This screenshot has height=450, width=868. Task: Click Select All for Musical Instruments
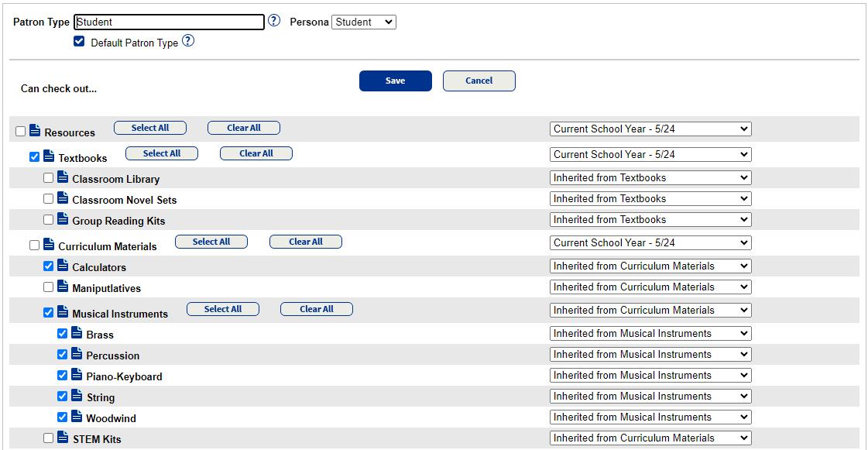click(223, 309)
